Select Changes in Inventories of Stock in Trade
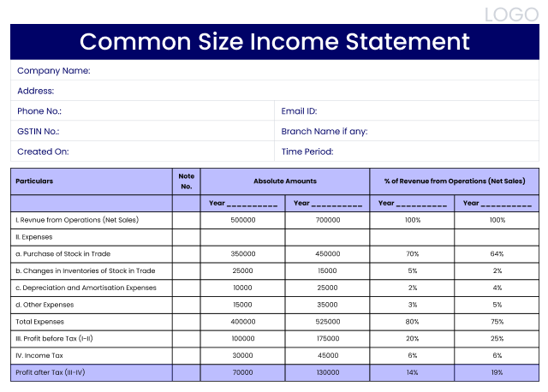 [86, 270]
